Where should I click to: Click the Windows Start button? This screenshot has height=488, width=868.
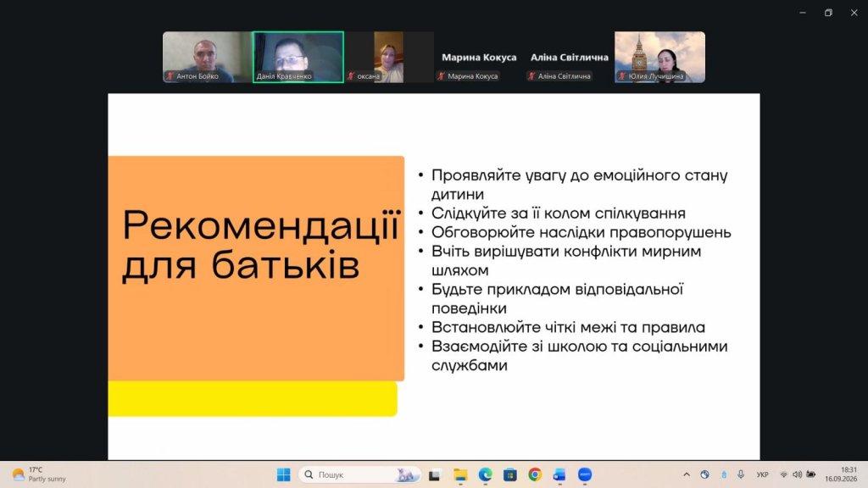(x=283, y=474)
